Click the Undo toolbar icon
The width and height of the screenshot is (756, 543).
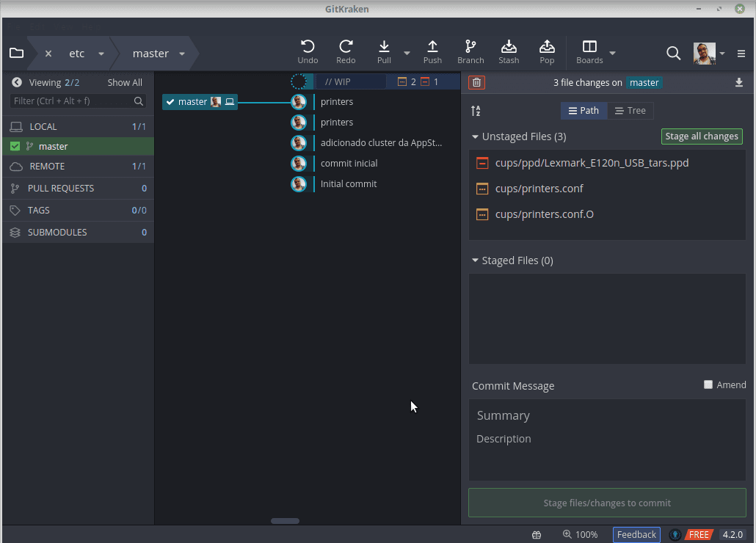point(308,47)
